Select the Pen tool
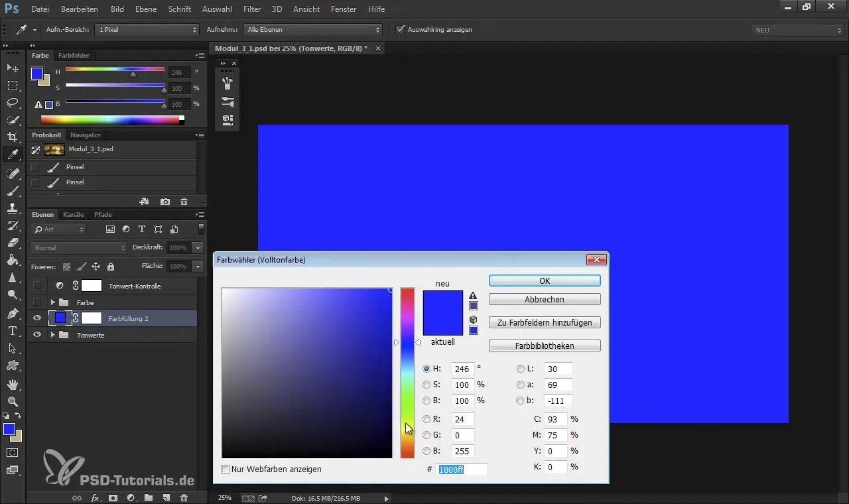Screen dimensions: 849x504 click(x=13, y=313)
